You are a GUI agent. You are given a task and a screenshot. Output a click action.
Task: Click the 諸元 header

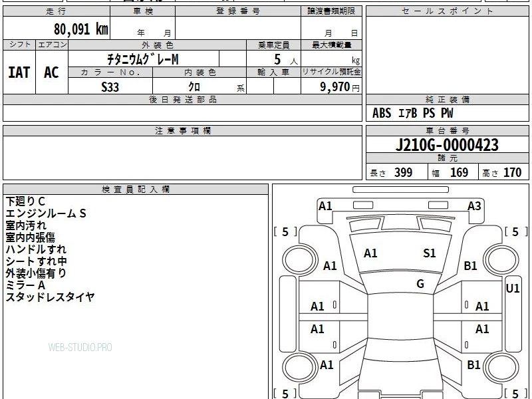point(447,158)
